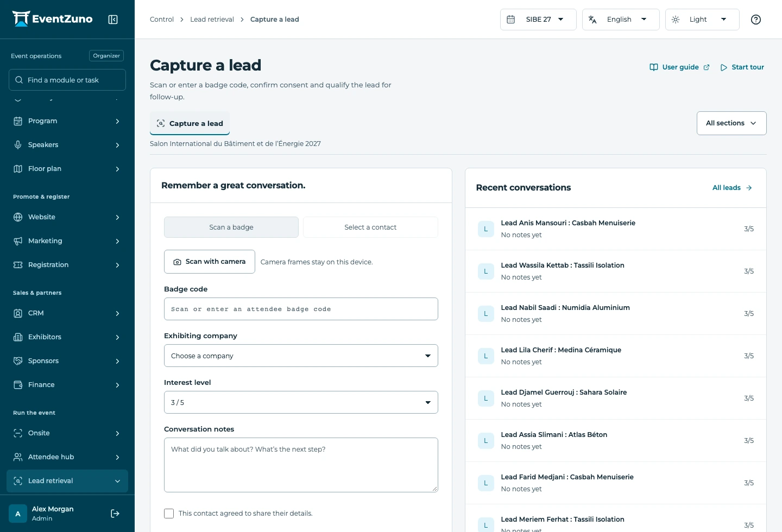
Task: Click the EventZuno logo
Action: point(52,19)
